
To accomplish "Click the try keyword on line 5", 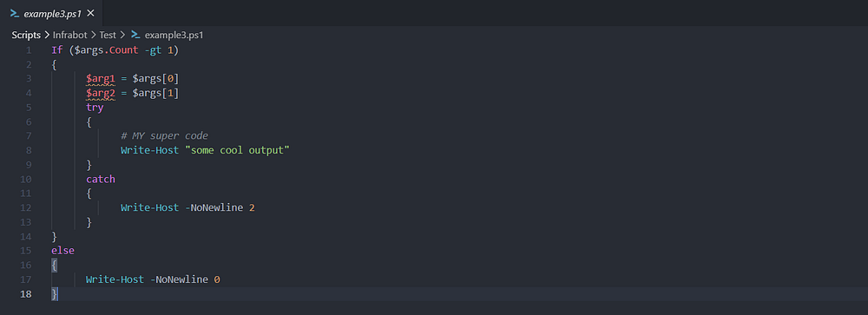I will click(95, 108).
